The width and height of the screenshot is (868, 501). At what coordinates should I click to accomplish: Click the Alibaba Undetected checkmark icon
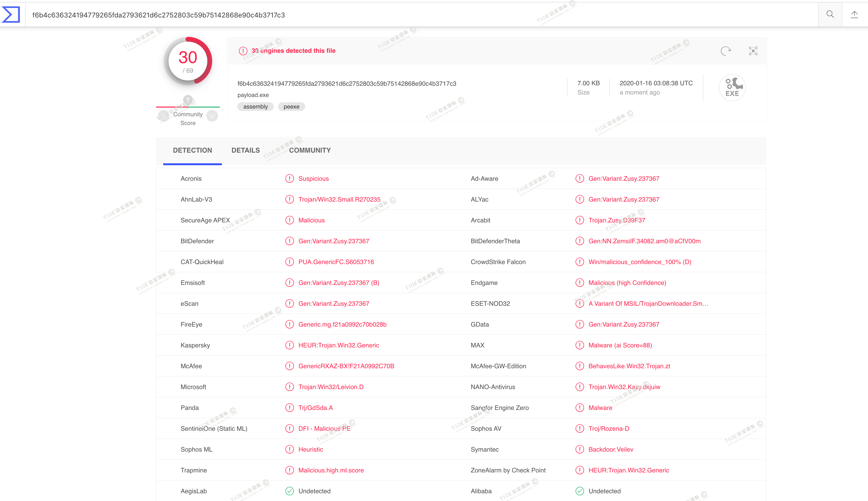tap(580, 491)
